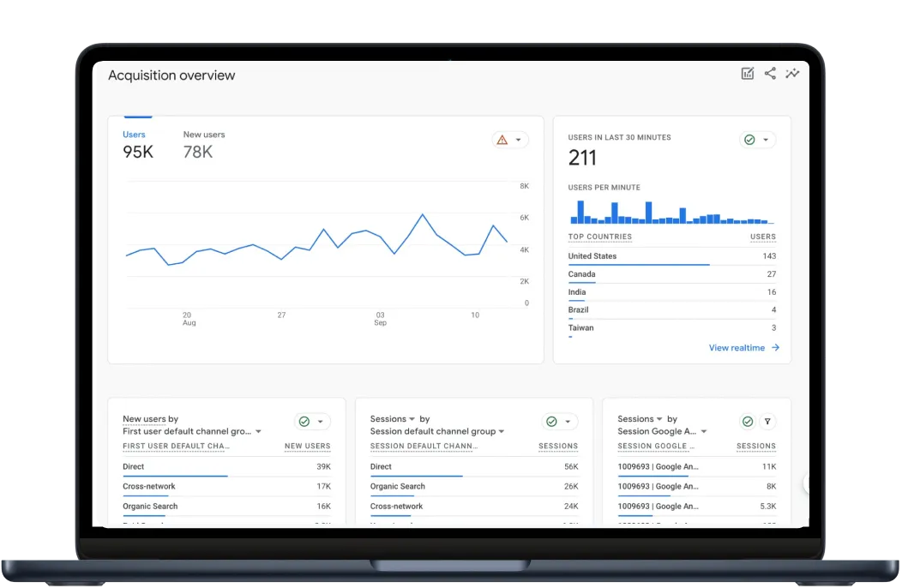
Task: Click USERS column header in realtime card
Action: point(763,237)
